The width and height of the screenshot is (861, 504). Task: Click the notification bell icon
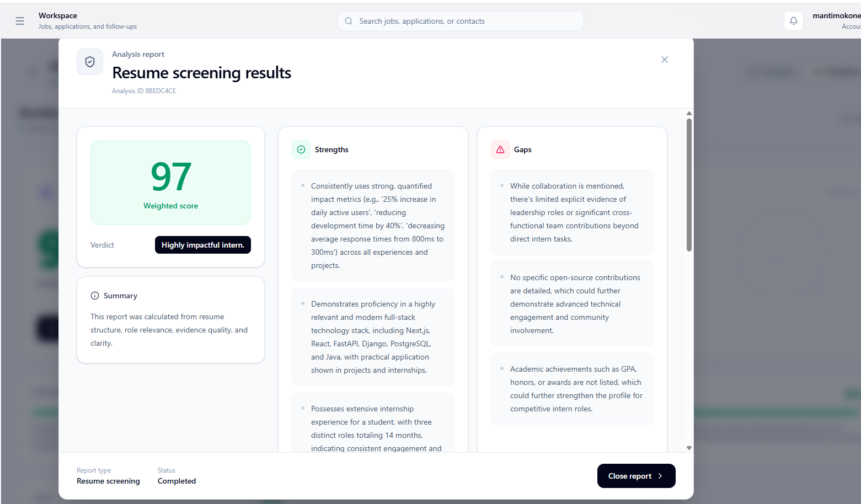click(793, 21)
